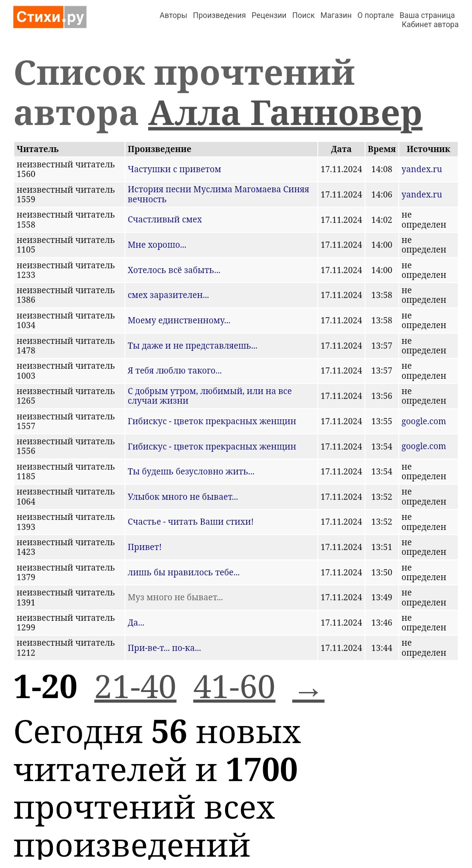Go to results page 21-40
The height and width of the screenshot is (868, 472).
[x=135, y=688]
